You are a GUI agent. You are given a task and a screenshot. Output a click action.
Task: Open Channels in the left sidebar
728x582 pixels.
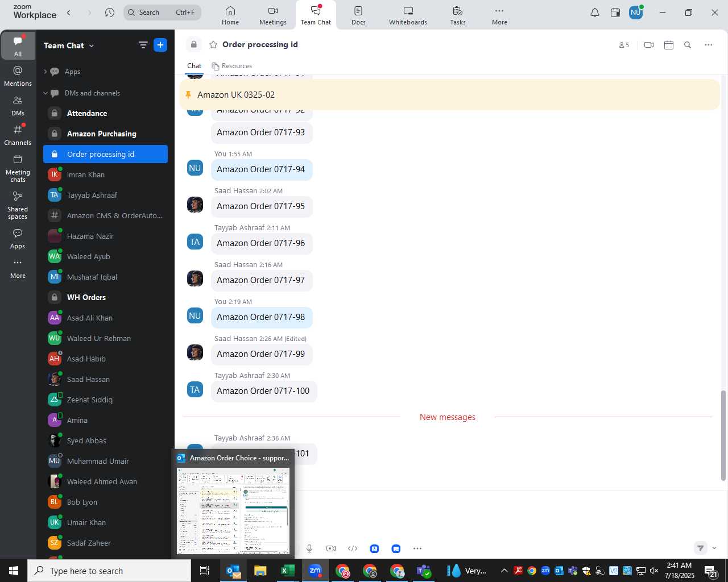click(18, 135)
